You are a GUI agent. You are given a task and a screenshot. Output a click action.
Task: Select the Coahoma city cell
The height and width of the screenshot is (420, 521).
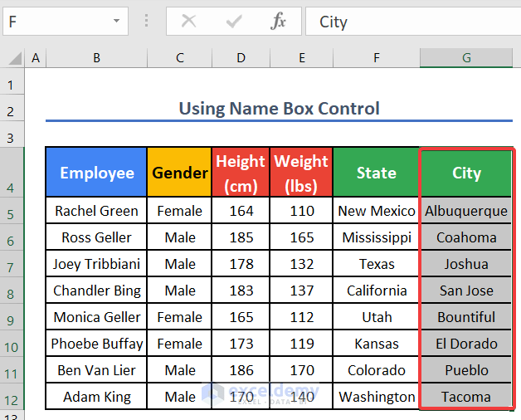coord(466,237)
